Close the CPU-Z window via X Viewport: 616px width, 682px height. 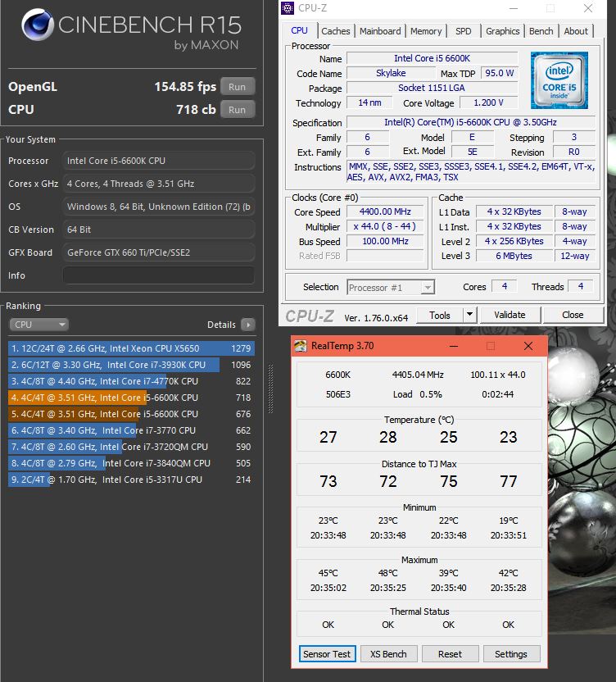click(x=588, y=8)
